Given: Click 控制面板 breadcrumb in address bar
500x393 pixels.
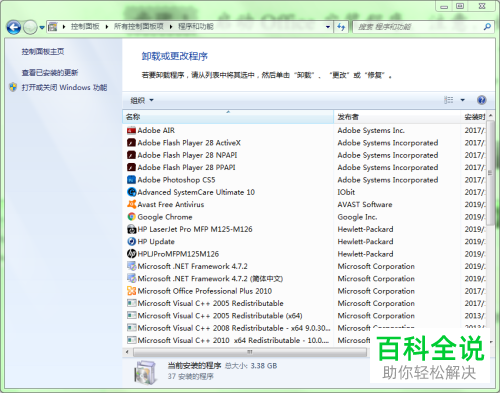Looking at the screenshot, I should click(x=85, y=27).
